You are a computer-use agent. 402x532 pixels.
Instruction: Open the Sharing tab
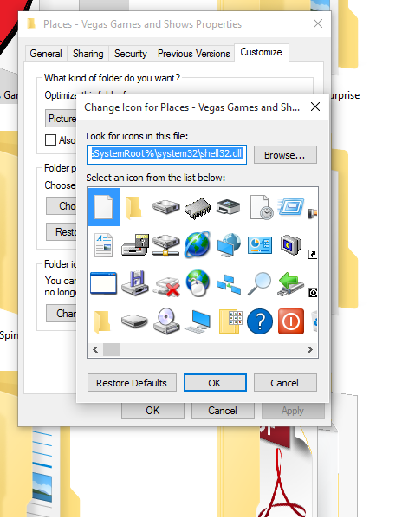point(88,54)
